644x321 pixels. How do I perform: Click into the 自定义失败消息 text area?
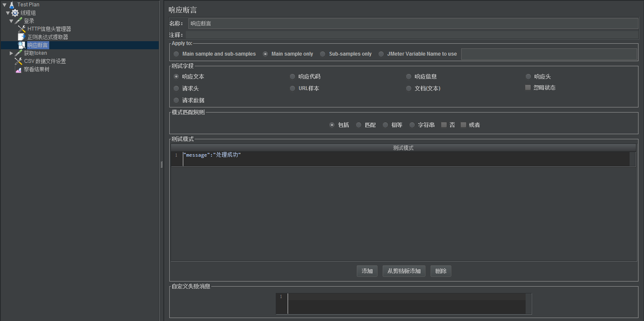pos(406,303)
